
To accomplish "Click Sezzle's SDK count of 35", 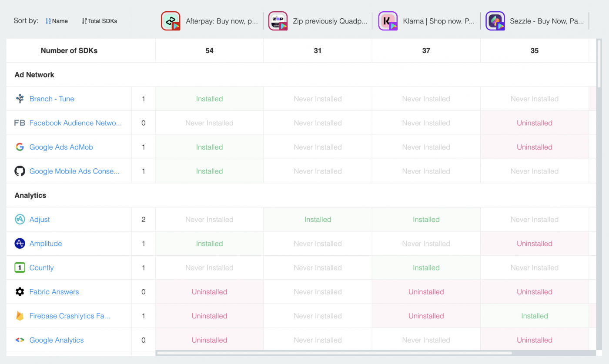I will point(535,50).
